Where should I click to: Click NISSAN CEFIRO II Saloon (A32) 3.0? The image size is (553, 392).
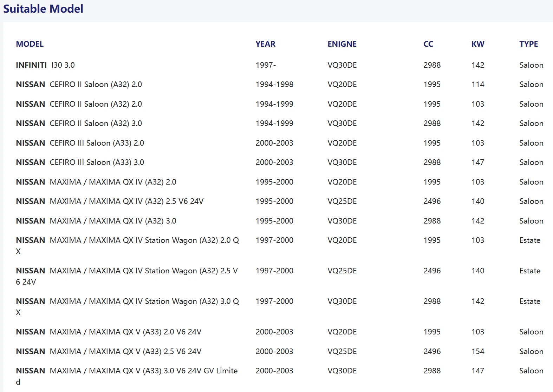(79, 123)
